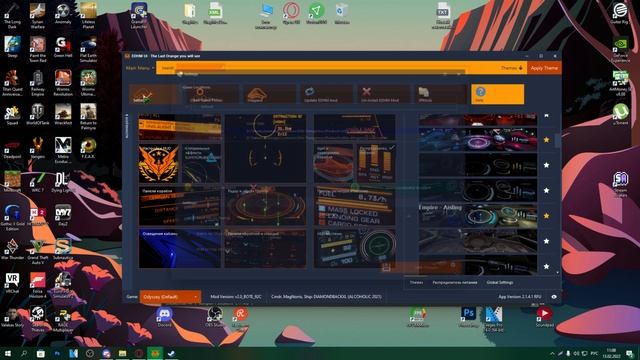Click the App Version text in status bar
This screenshot has width=640, height=360.
(520, 297)
